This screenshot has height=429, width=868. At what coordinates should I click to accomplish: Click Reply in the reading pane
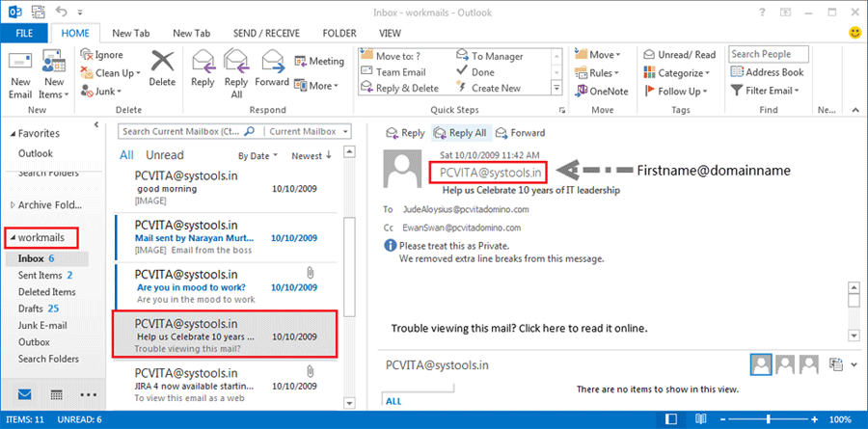tap(405, 133)
